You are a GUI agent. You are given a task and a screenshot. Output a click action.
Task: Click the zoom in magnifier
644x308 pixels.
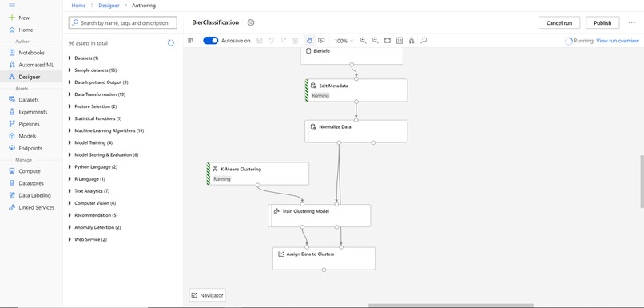[x=363, y=41]
